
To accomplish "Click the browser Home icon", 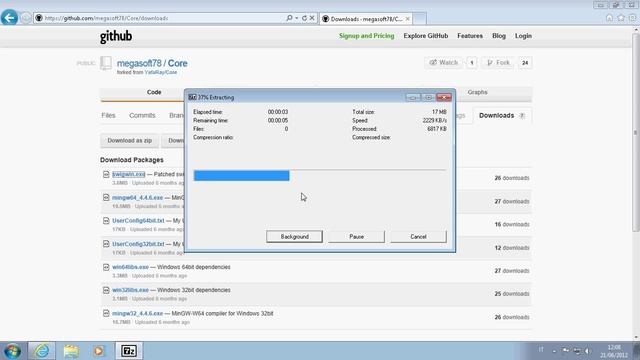I will 609,18.
